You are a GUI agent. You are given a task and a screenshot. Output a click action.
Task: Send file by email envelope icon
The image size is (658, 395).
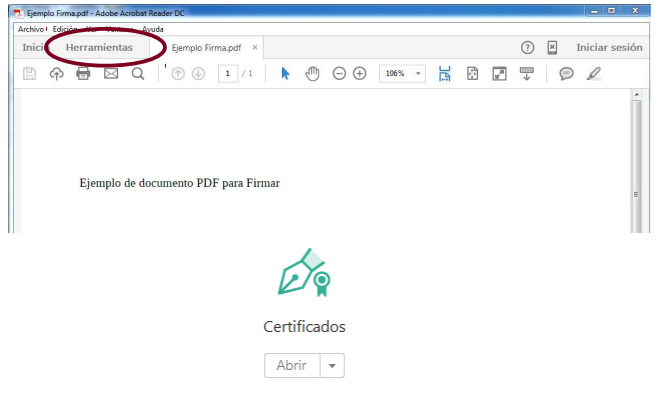click(111, 74)
